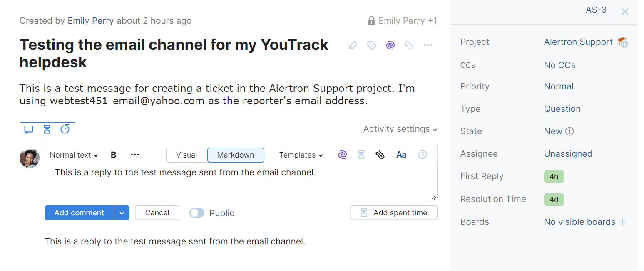Click the purple AI swirl icon in toolbar

coord(343,155)
